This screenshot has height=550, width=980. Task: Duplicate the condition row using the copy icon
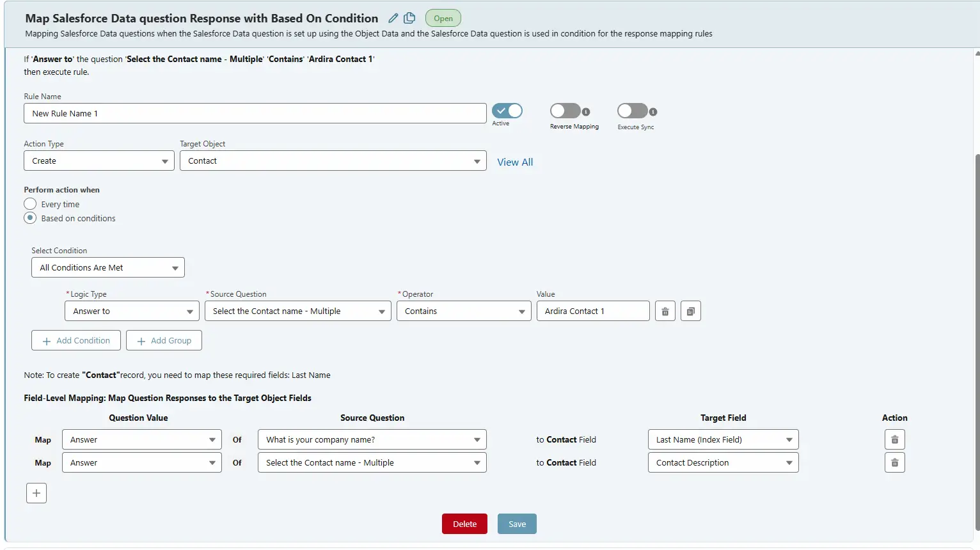pos(690,311)
